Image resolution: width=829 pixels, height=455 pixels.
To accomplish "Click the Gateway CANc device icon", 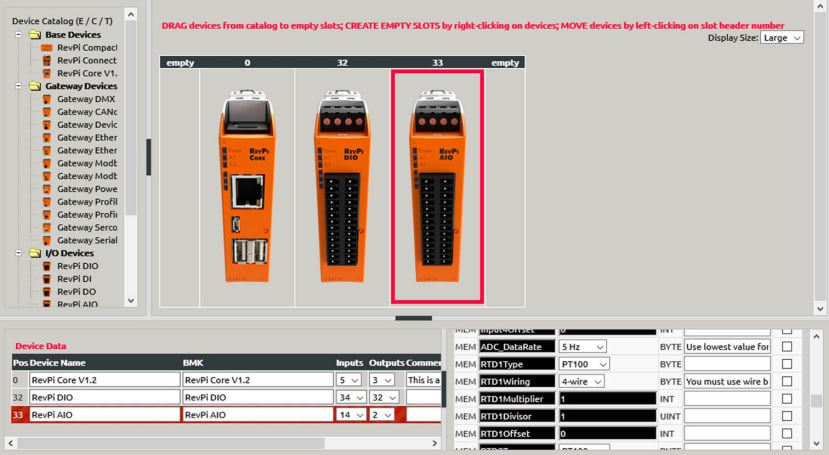I will pyautogui.click(x=47, y=112).
